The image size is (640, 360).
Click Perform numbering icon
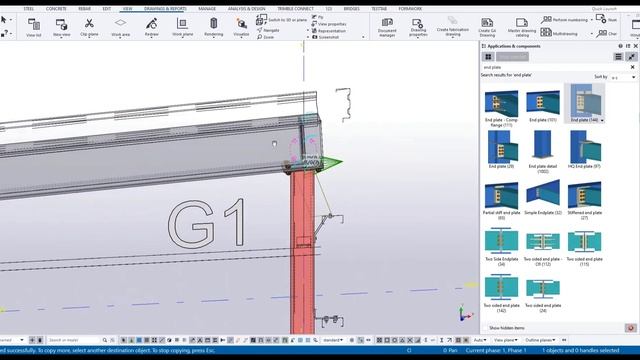pyautogui.click(x=546, y=19)
